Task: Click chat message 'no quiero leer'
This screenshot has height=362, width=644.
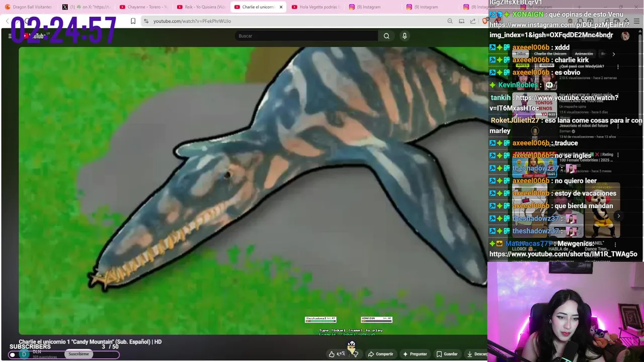Action: (x=576, y=180)
